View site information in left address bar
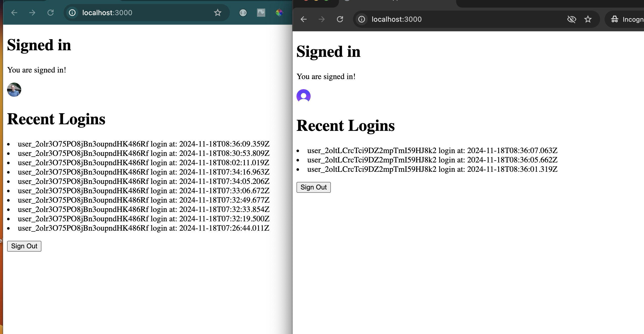The image size is (644, 334). click(72, 13)
